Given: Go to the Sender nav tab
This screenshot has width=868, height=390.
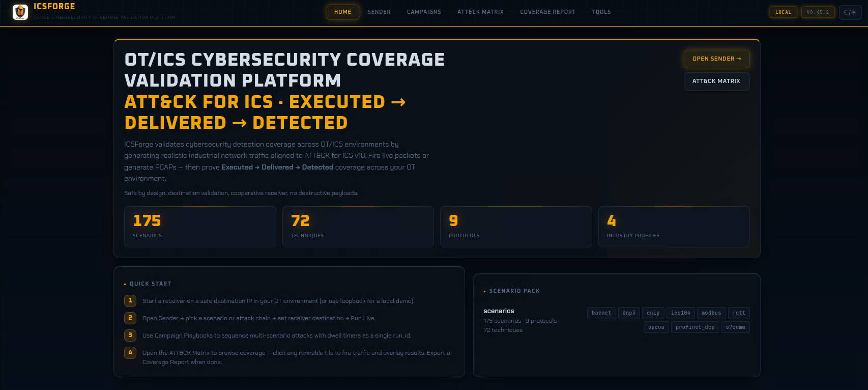Looking at the screenshot, I should coord(379,12).
